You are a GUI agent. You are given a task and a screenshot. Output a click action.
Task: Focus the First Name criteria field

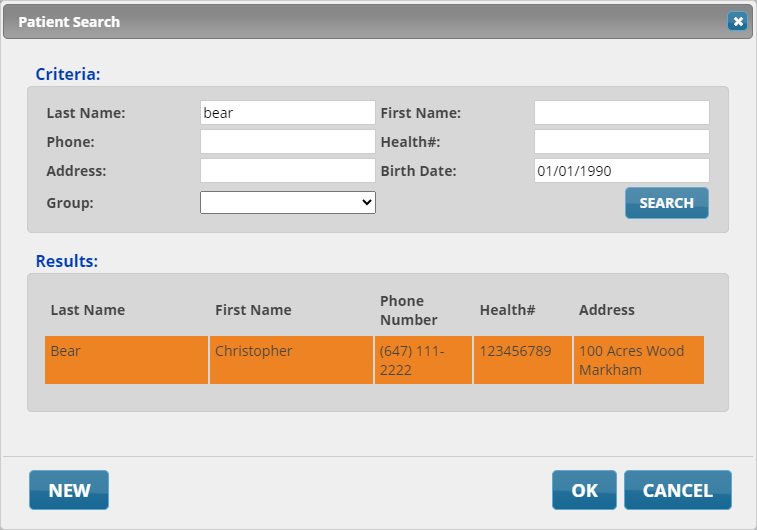(x=621, y=113)
